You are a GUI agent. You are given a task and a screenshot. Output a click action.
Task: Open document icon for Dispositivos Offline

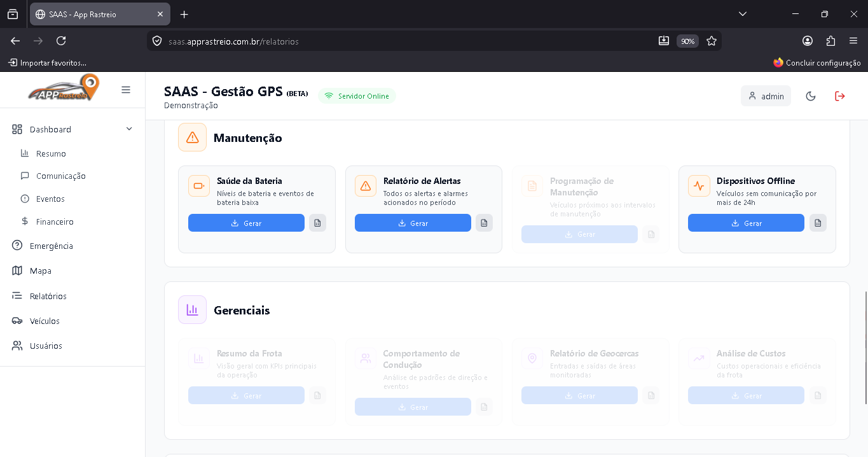coord(818,223)
